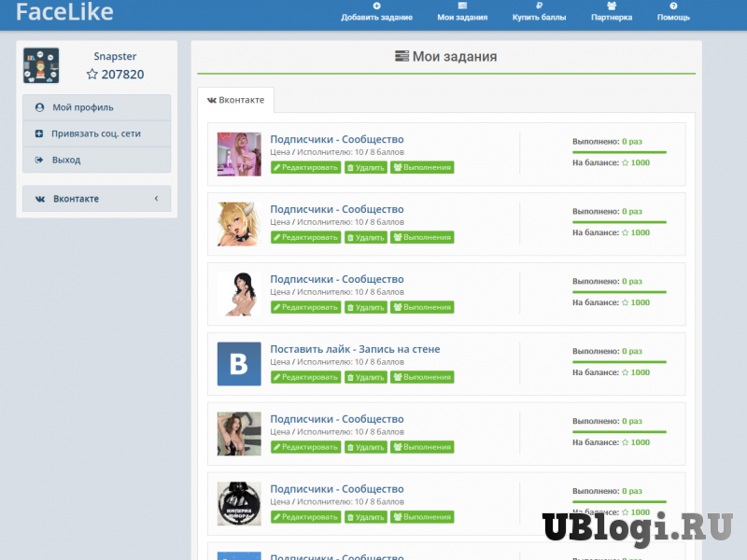747x560 pixels.
Task: Click the blue VK logo task thumbnail
Action: click(239, 364)
